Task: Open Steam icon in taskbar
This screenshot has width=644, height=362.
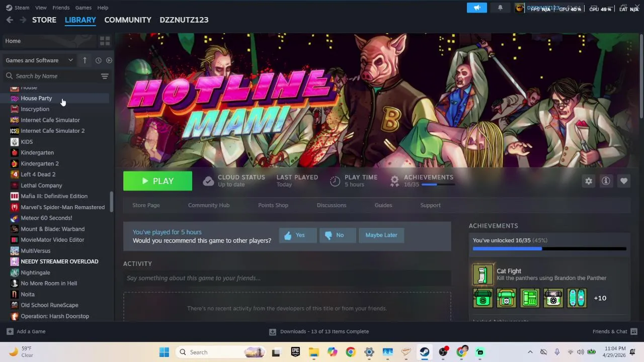Action: [425, 352]
